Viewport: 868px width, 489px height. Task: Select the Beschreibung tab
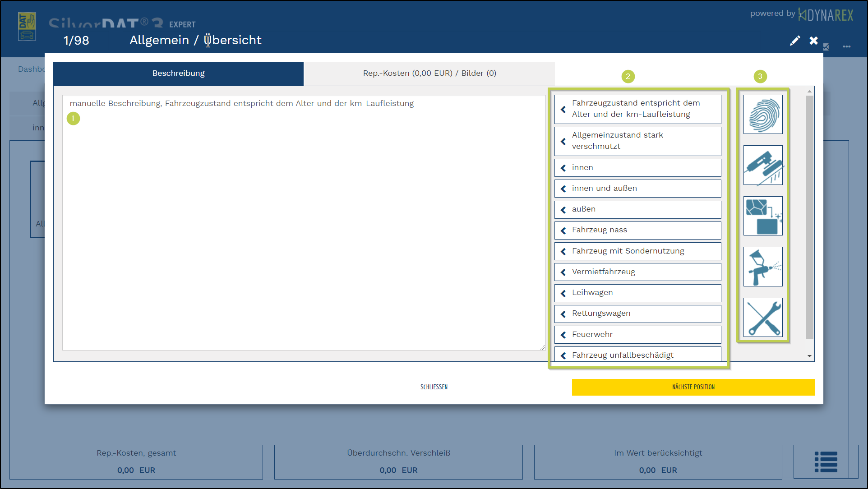tap(178, 74)
